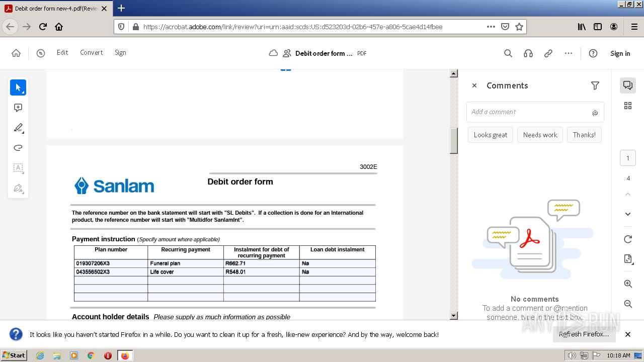Open Firefox home page
644x362 pixels.
(x=59, y=27)
